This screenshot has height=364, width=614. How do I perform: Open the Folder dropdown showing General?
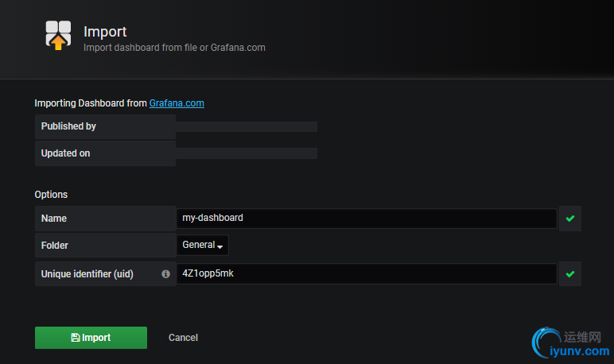tap(202, 245)
